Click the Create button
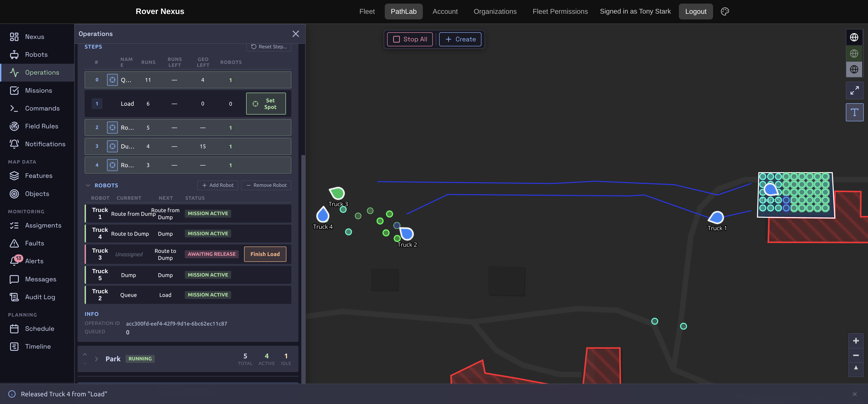This screenshot has width=868, height=404. [x=460, y=39]
